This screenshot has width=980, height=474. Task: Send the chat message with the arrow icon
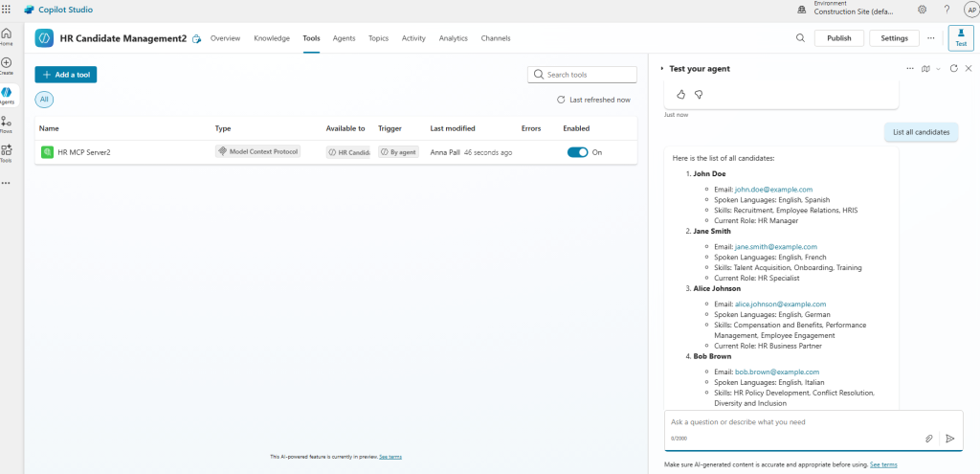[949, 438]
